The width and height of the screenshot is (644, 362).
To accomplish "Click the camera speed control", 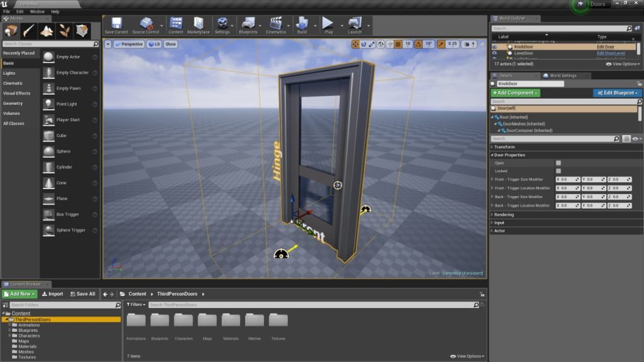I will [469, 44].
